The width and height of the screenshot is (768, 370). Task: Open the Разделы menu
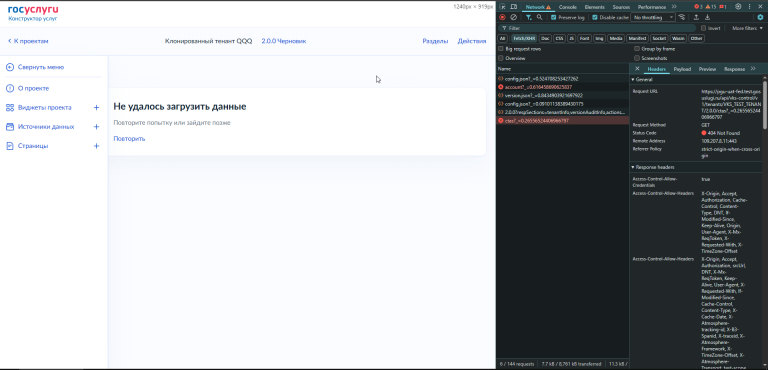point(435,41)
